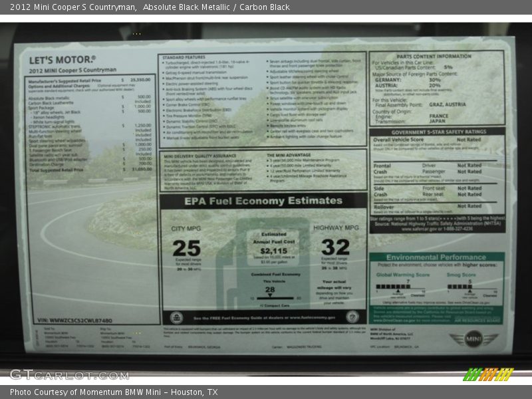Click 'PARTS CONTENT INFORMATION' heading

(x=434, y=57)
